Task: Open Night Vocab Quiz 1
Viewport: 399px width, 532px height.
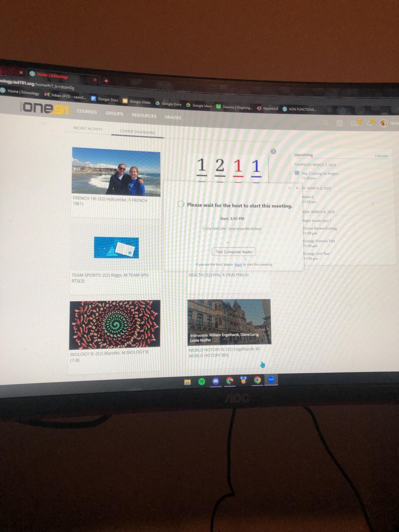Action: (317, 221)
